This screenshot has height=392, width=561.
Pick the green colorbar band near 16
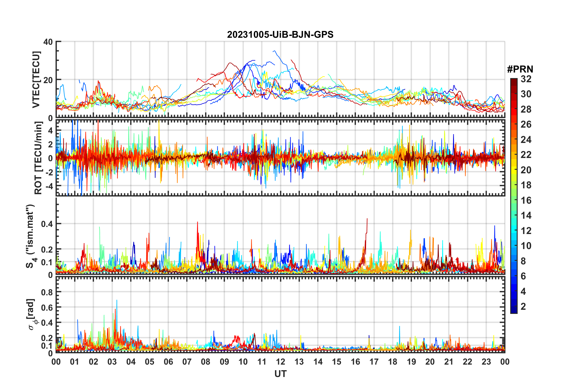click(514, 200)
